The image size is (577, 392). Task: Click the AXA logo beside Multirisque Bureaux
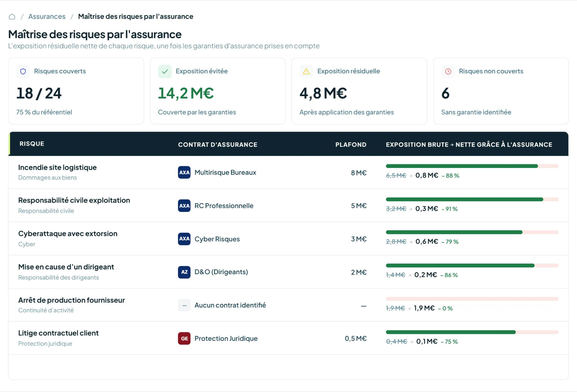pos(184,172)
